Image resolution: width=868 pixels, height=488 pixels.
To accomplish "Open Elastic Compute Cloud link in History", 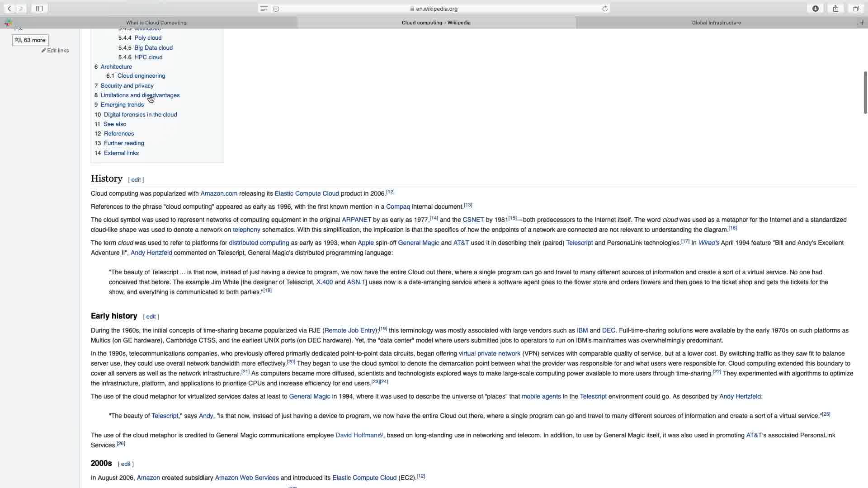I will click(x=307, y=194).
